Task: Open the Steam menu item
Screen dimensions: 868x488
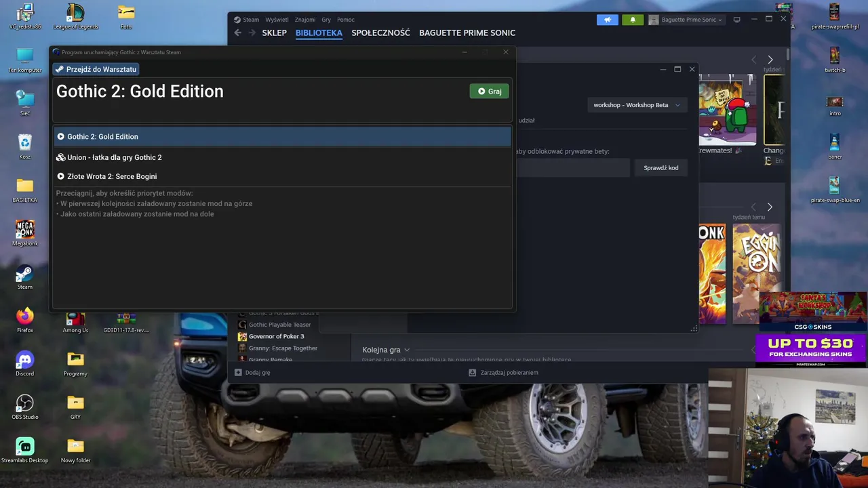Action: (x=251, y=20)
